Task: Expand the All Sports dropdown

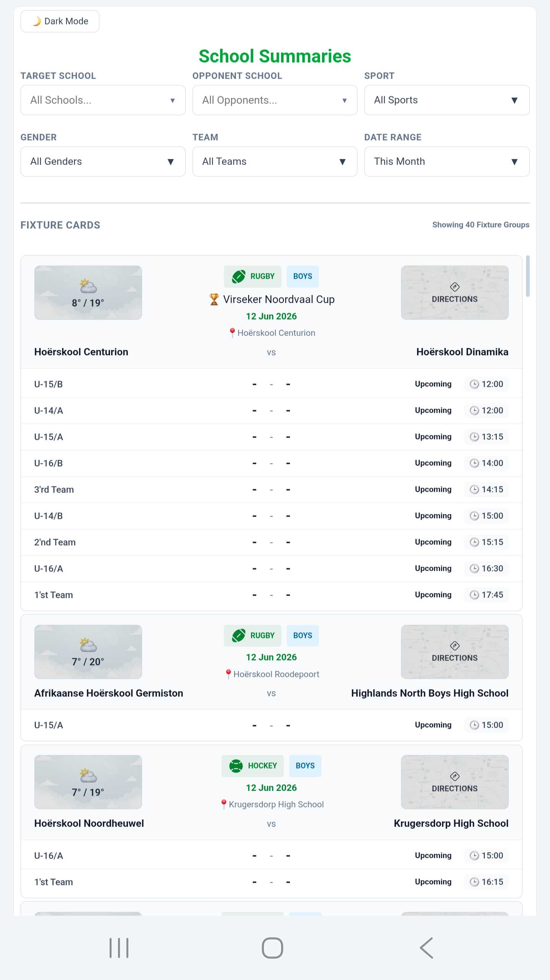Action: (447, 100)
